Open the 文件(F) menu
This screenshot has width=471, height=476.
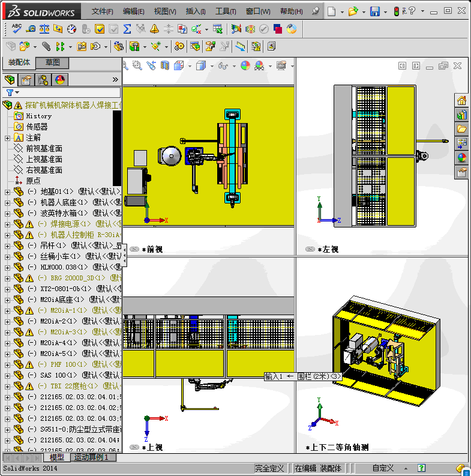click(102, 11)
